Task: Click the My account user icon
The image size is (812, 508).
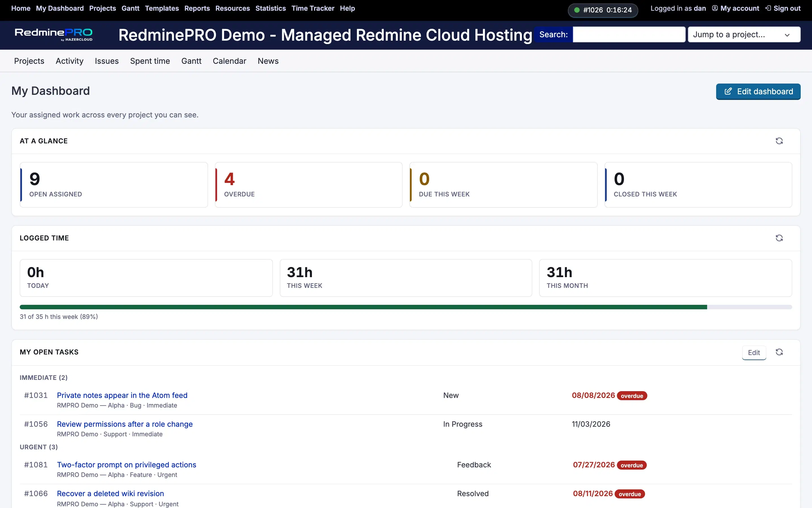Action: coord(715,8)
